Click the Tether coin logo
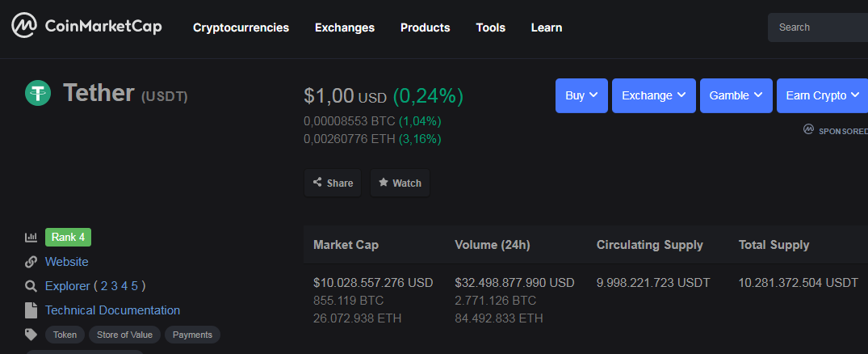The image size is (868, 354). [x=38, y=93]
